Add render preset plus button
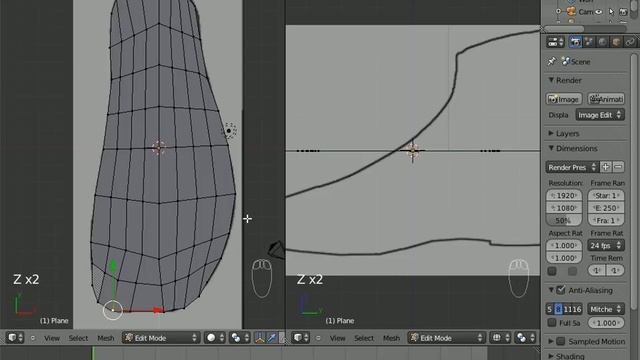Image resolution: width=640 pixels, height=360 pixels. click(x=606, y=167)
